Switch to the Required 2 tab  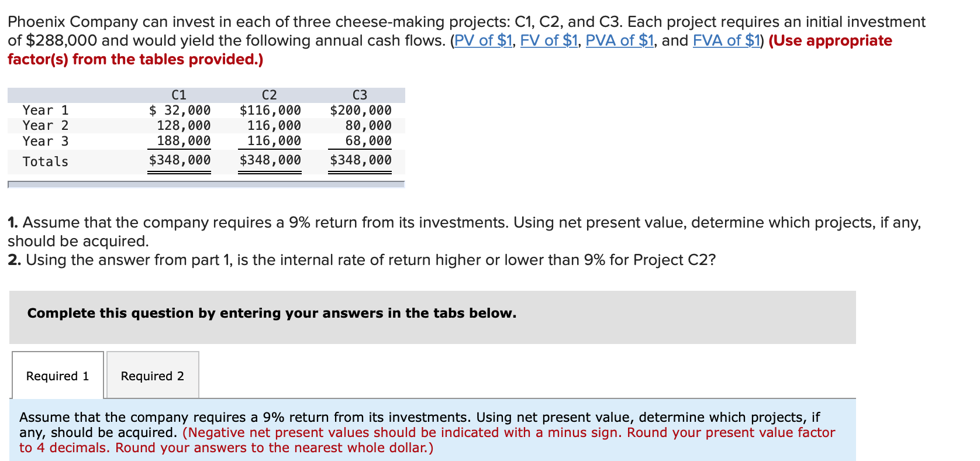pyautogui.click(x=152, y=375)
